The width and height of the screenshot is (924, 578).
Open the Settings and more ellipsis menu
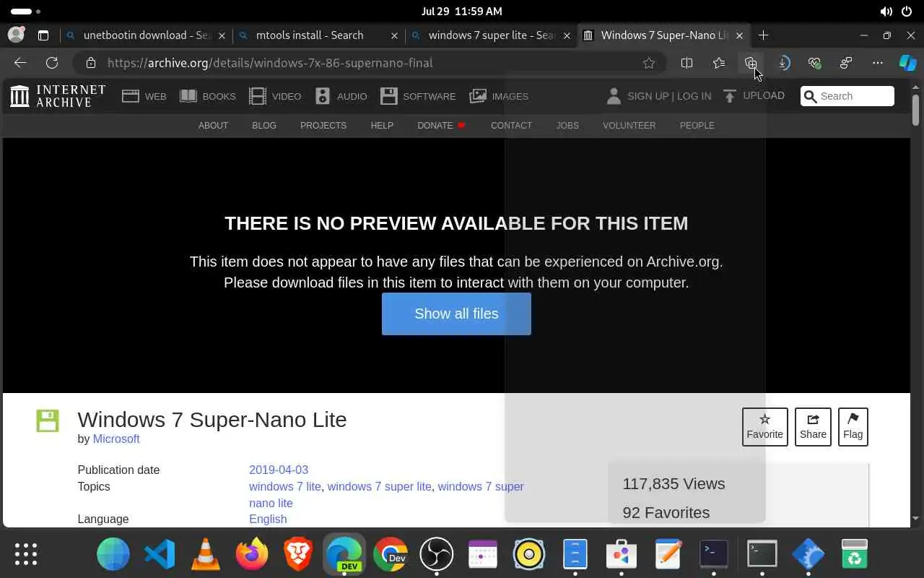878,63
